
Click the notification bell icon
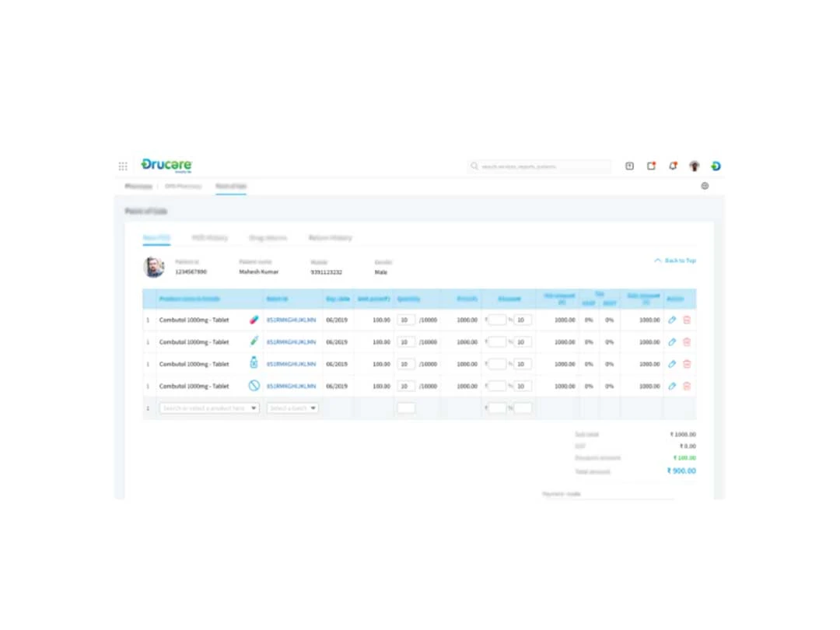pos(673,166)
